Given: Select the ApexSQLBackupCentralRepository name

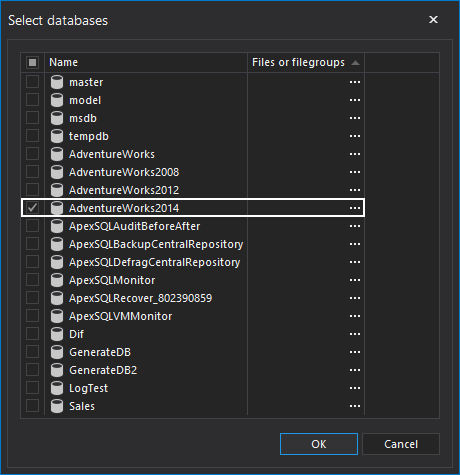Looking at the screenshot, I should pyautogui.click(x=156, y=244).
